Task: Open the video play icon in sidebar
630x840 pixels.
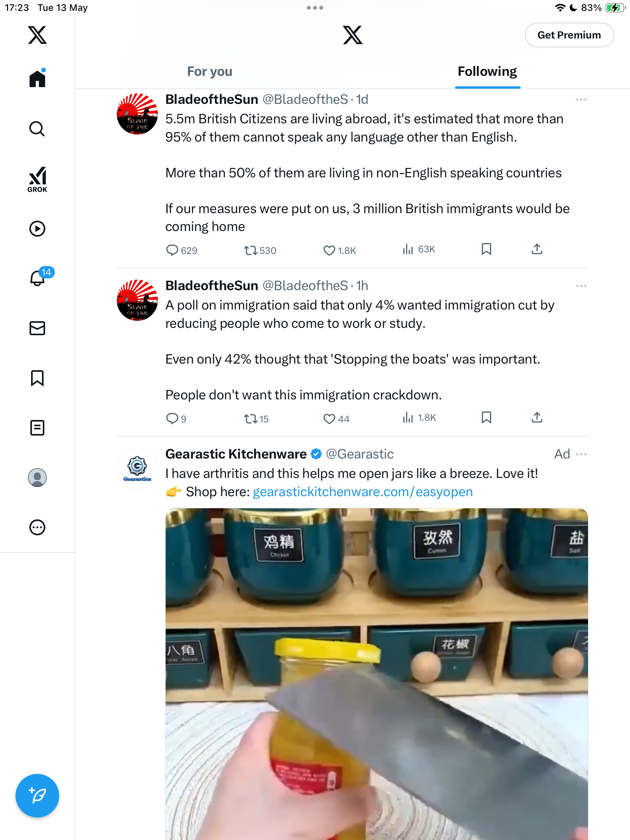Action: coord(37,229)
